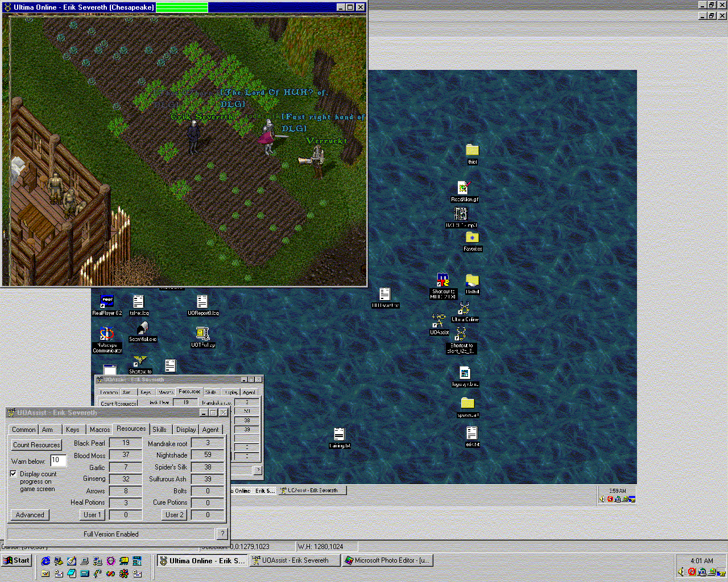Open the Common tab
This screenshot has width=728, height=582.
tap(24, 430)
